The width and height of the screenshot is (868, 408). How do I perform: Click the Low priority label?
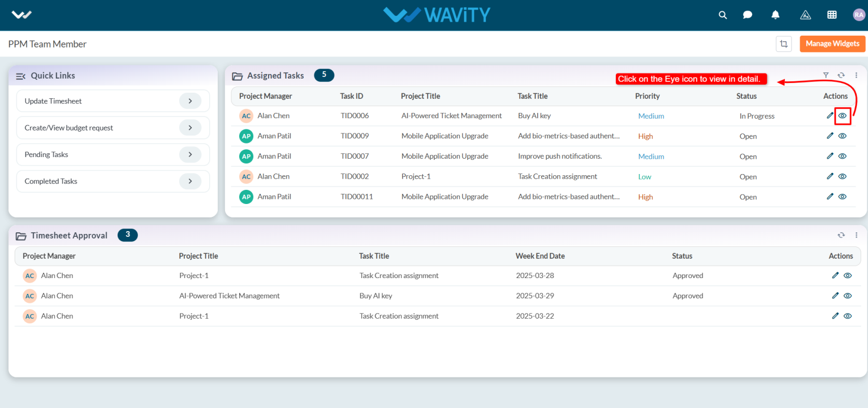(x=645, y=176)
